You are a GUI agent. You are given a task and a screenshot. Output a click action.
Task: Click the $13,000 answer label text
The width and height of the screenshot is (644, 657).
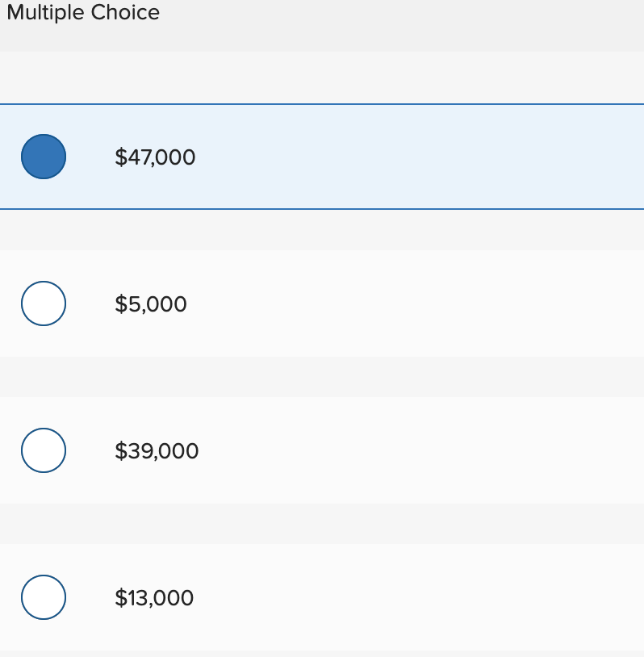(154, 598)
